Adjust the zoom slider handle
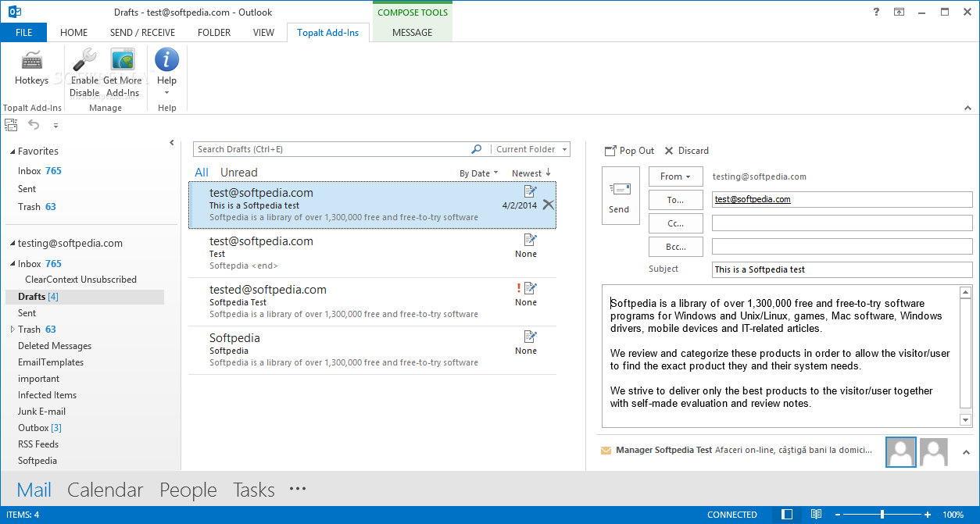This screenshot has width=980, height=524. point(882,515)
